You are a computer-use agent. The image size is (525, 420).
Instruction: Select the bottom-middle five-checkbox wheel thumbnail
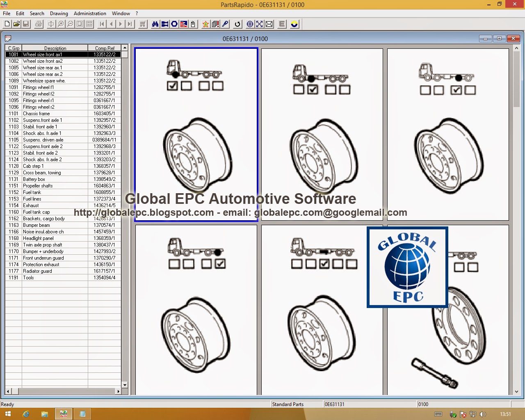click(322, 310)
